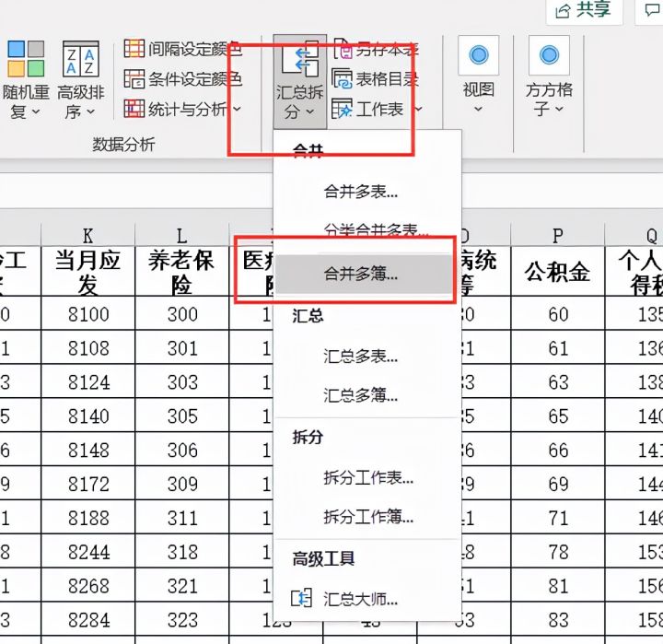Expand the 汇总拆分 dropdown arrow
This screenshot has width=663, height=644.
tap(310, 111)
